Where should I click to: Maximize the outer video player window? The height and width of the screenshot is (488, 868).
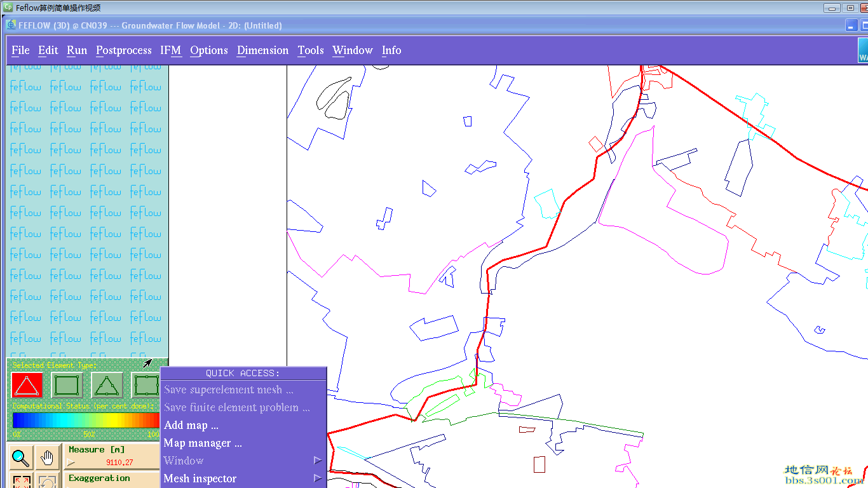(850, 8)
